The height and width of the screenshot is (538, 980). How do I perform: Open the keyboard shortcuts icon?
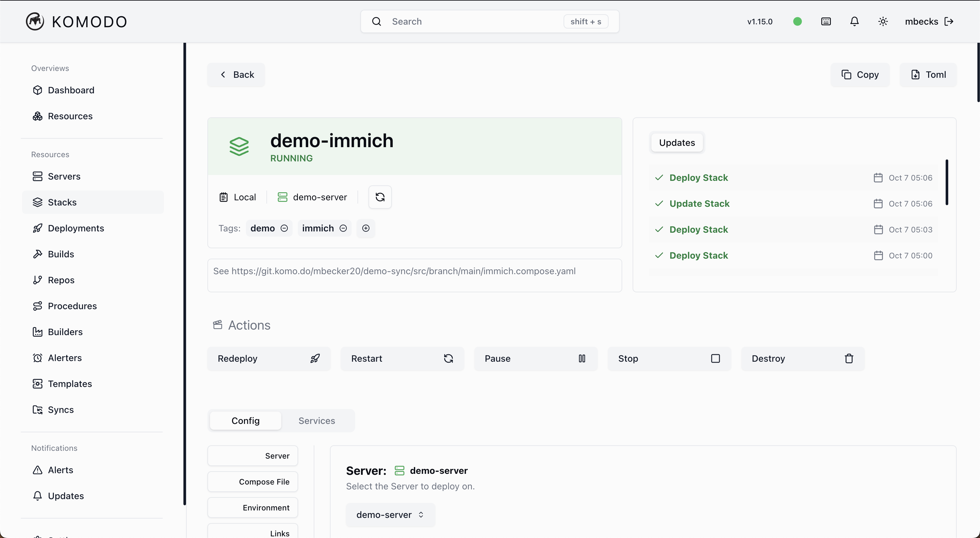click(x=826, y=21)
